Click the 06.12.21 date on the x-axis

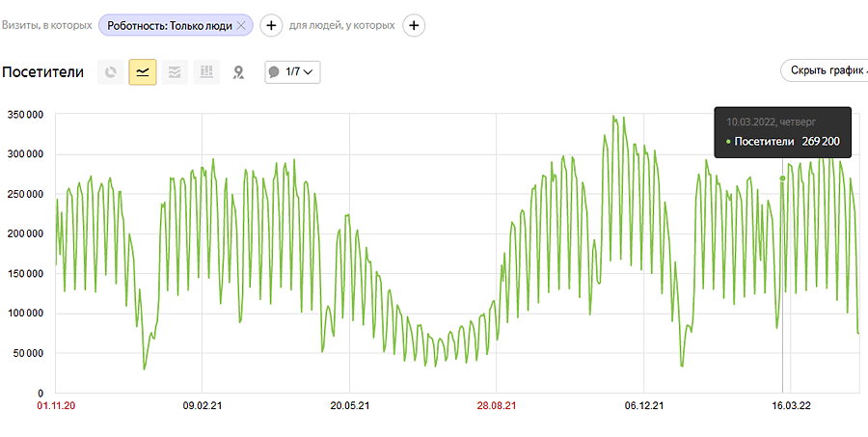click(643, 406)
